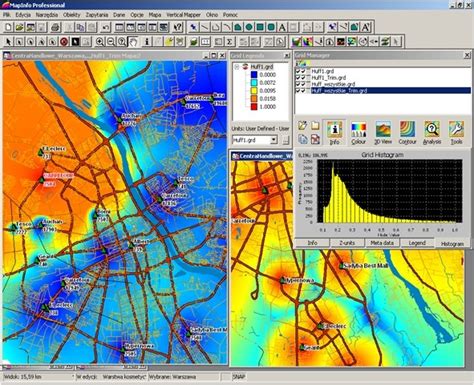The width and height of the screenshot is (474, 385).
Task: Select the Text tool letter A in drawing toolbar
Action: (282, 27)
